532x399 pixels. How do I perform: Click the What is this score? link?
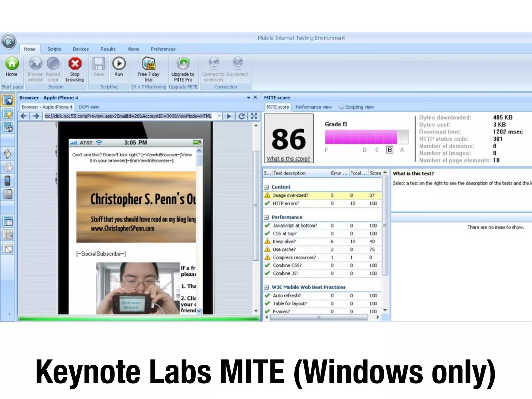point(288,159)
